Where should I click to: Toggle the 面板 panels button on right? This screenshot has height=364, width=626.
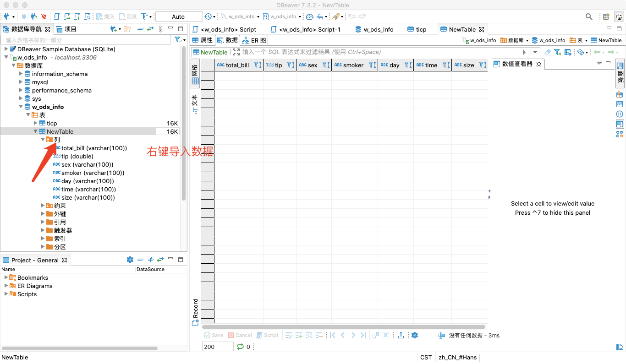click(620, 73)
